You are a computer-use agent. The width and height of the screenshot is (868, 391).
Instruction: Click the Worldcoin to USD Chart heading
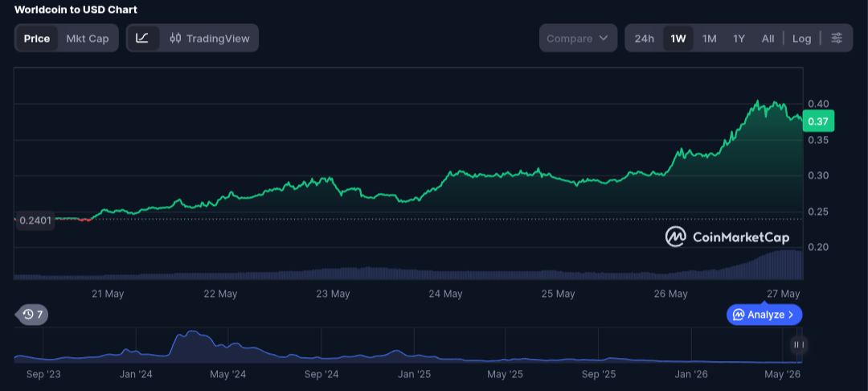76,10
